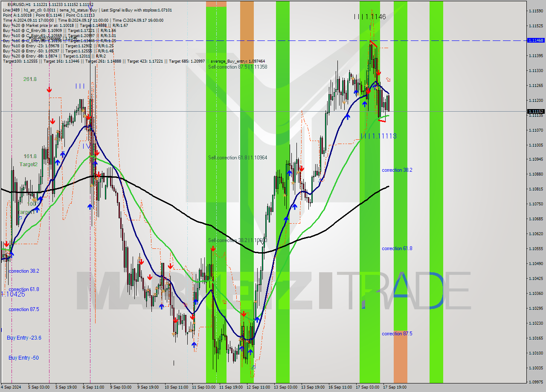Click the '16 Sep 11:00' time label
Viewport: 546px width, 392px height.
point(340,387)
